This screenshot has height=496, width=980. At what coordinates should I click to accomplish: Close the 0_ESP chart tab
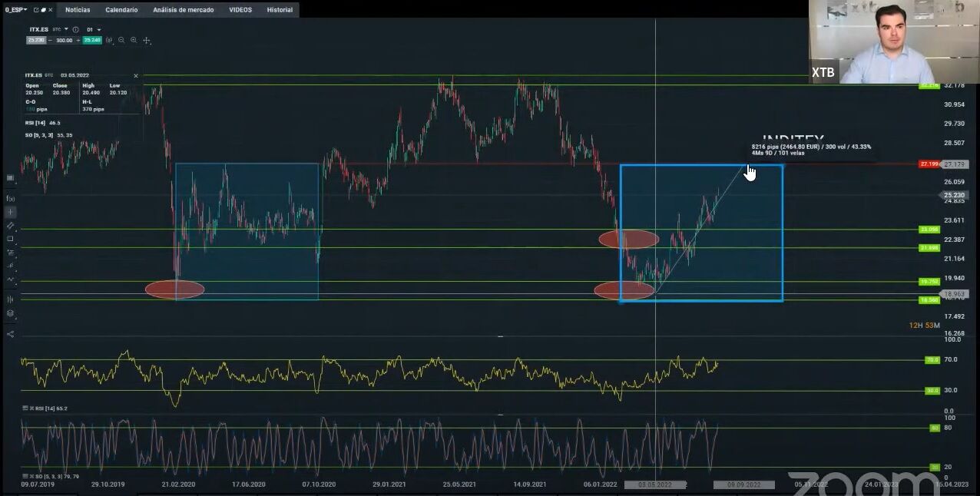pyautogui.click(x=51, y=10)
